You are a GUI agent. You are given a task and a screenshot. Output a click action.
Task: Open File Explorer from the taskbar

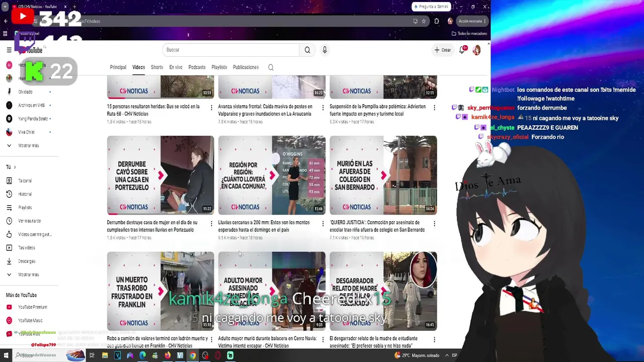105,355
